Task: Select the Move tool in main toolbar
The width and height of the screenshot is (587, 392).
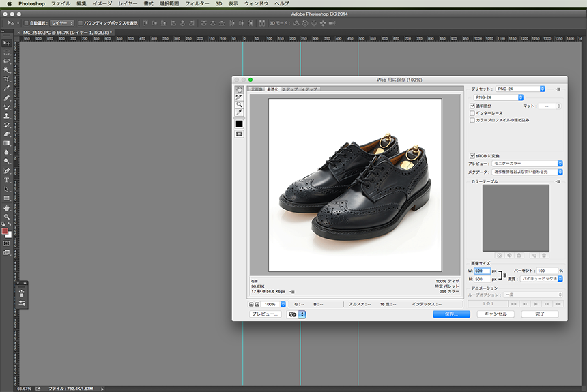Action: click(6, 43)
